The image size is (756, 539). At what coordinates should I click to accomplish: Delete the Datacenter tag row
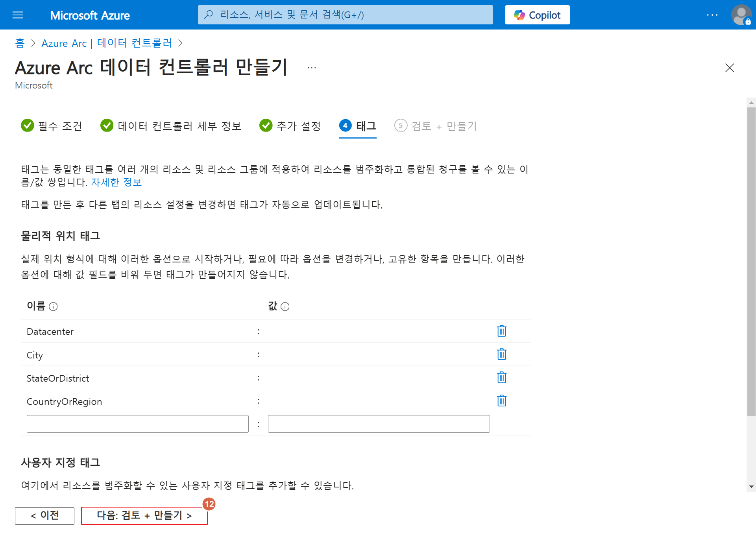(x=501, y=331)
